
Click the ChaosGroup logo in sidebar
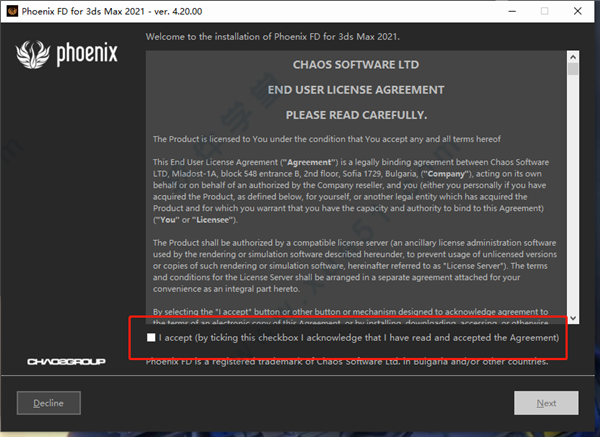pyautogui.click(x=66, y=362)
